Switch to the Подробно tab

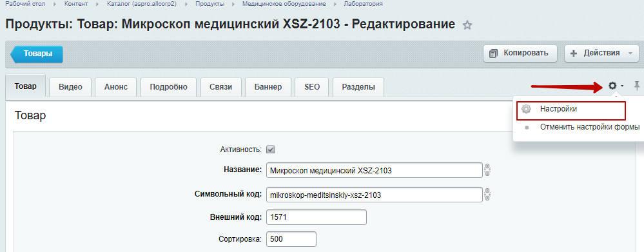tap(169, 87)
